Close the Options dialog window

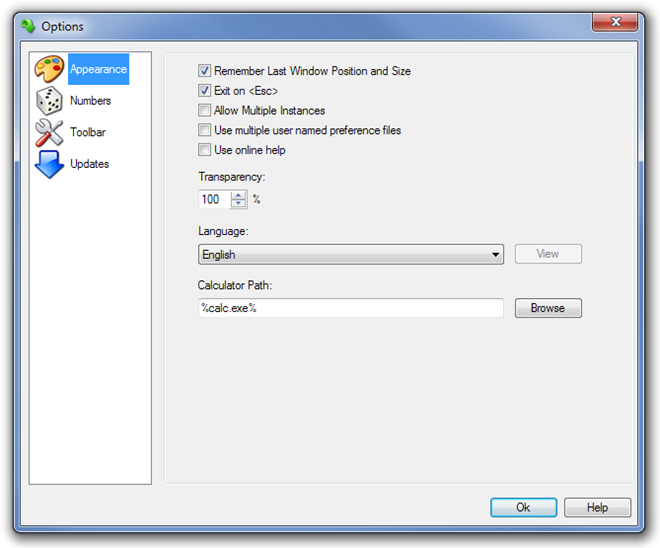[615, 22]
